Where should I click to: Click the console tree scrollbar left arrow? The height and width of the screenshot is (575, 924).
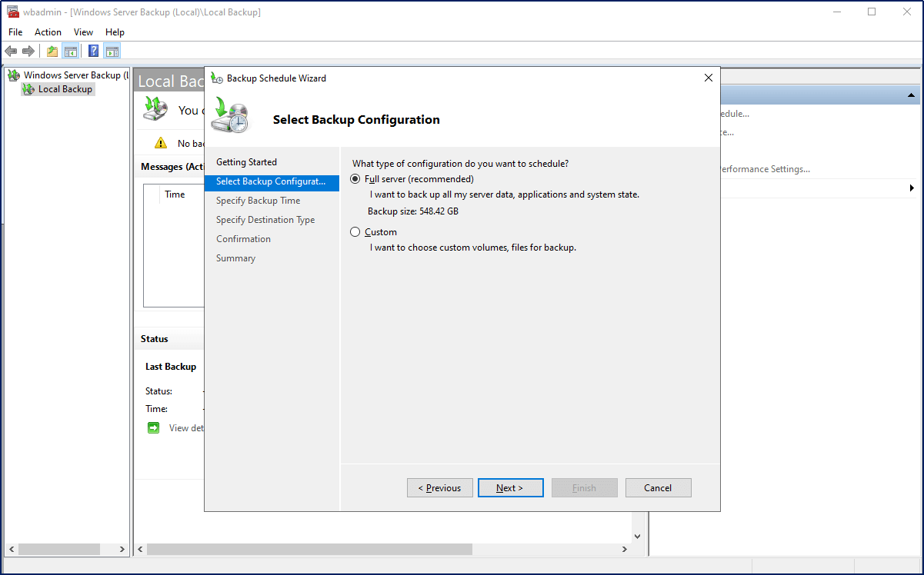coord(11,550)
